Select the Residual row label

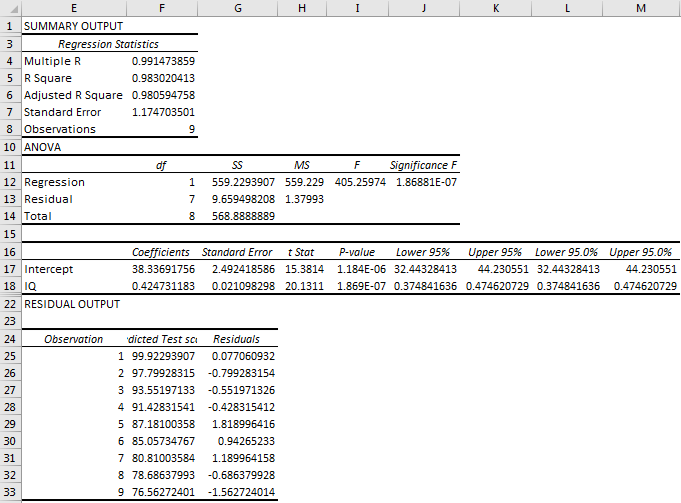(x=48, y=199)
